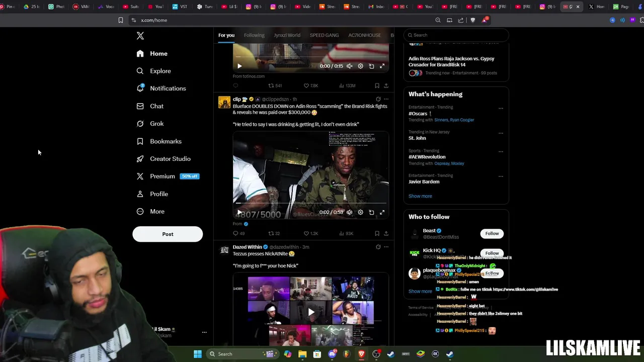Bookmark the top totinos post
This screenshot has height=362, width=644.
coord(377,85)
